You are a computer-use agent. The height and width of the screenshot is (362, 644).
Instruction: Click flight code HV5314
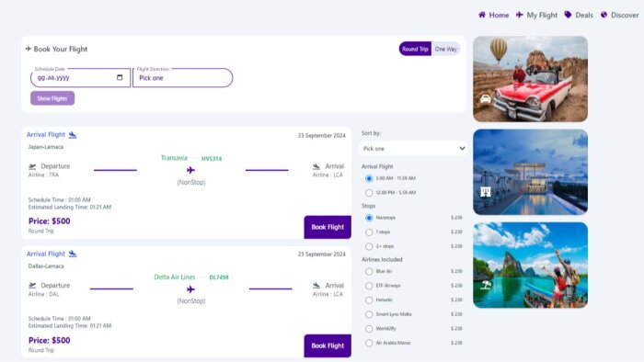[212, 159]
